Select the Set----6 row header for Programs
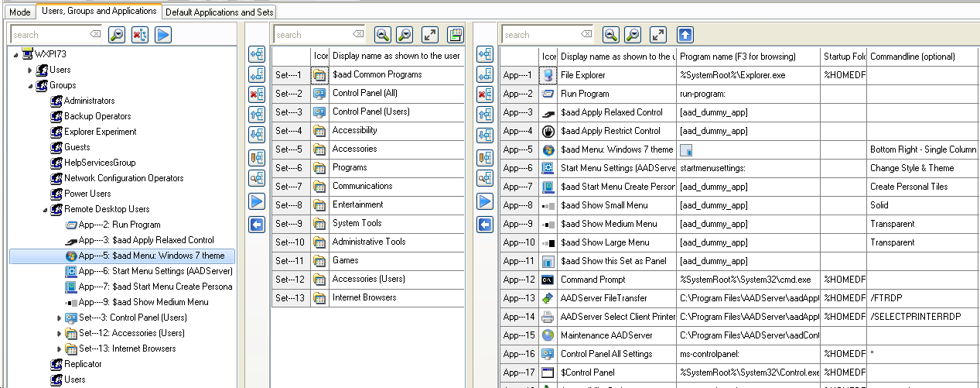Image resolution: width=980 pixels, height=388 pixels. click(x=290, y=168)
